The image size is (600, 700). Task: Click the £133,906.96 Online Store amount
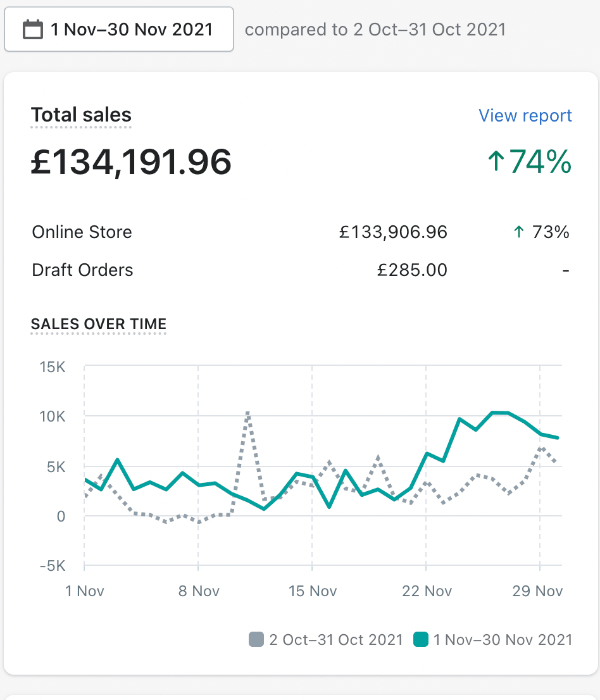point(393,232)
